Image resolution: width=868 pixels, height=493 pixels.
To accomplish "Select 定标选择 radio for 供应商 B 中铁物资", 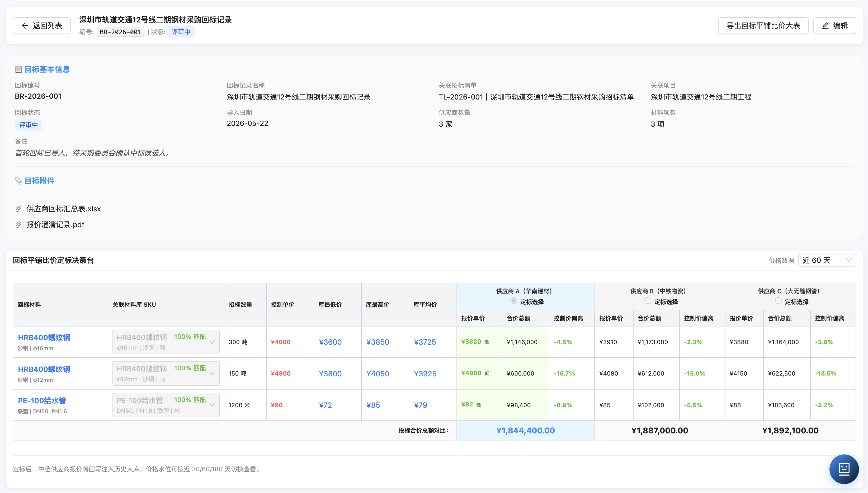I will click(648, 301).
